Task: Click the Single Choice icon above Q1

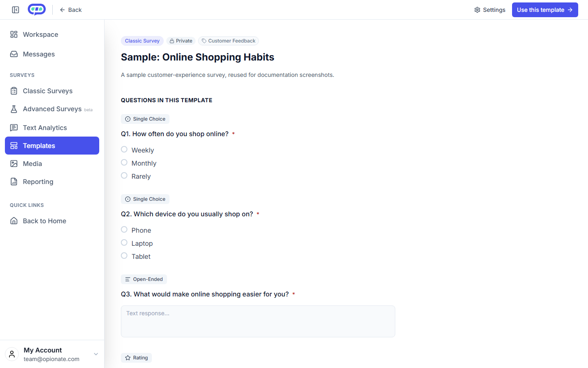Action: [x=128, y=119]
